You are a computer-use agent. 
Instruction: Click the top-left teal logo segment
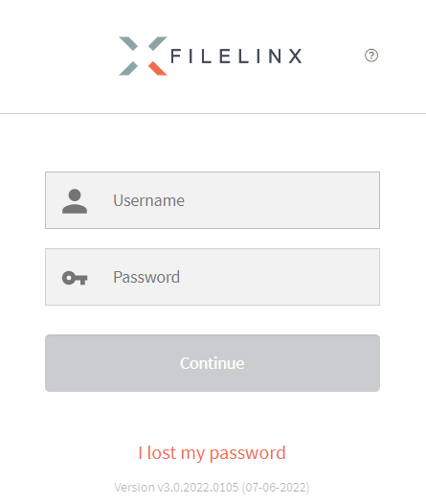[128, 44]
